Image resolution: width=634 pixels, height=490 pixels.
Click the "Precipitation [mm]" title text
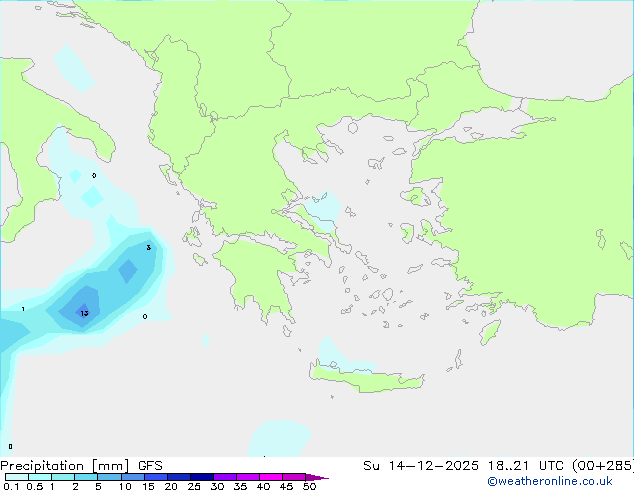[x=64, y=466]
